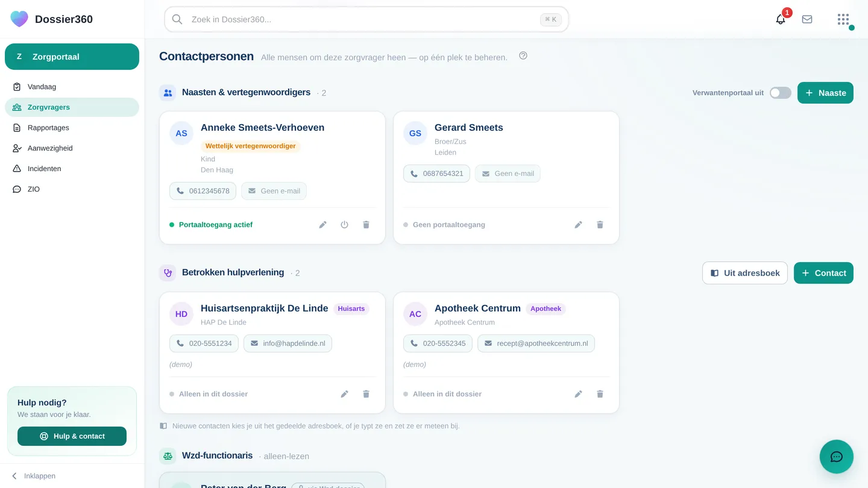Edit Gerard Smeets contact
Viewport: 868px width, 488px height.
coord(579,225)
